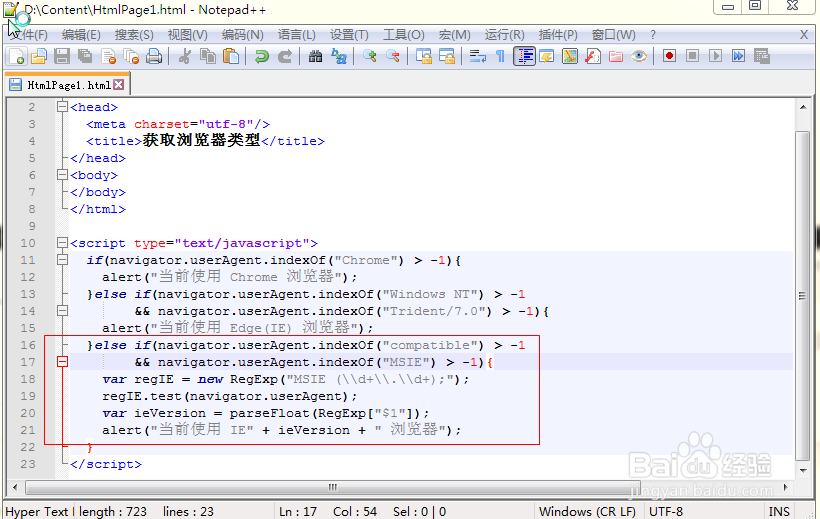Click the macro playback triangle icon
820x519 pixels.
coord(715,56)
